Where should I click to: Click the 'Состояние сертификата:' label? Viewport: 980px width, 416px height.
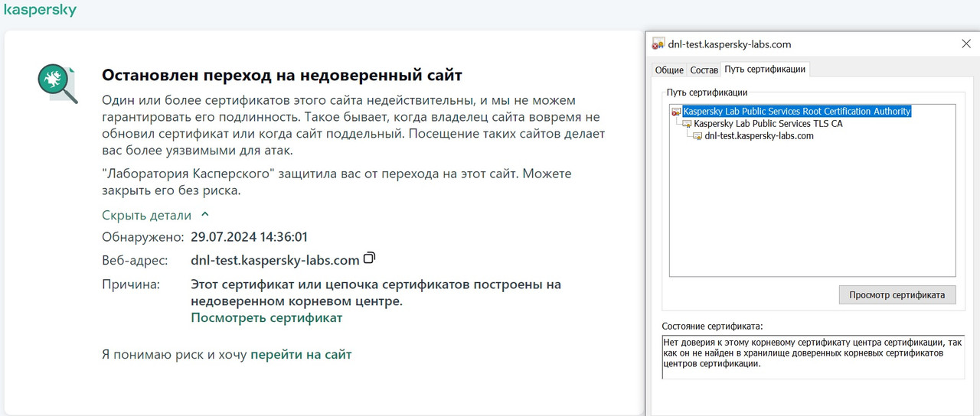point(713,326)
